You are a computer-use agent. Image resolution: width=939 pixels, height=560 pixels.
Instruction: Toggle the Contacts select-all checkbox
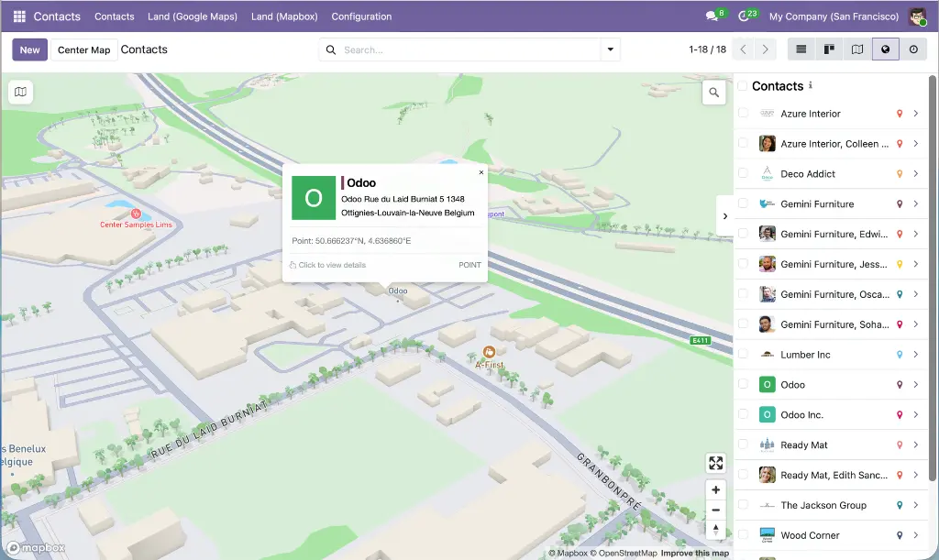tap(743, 85)
